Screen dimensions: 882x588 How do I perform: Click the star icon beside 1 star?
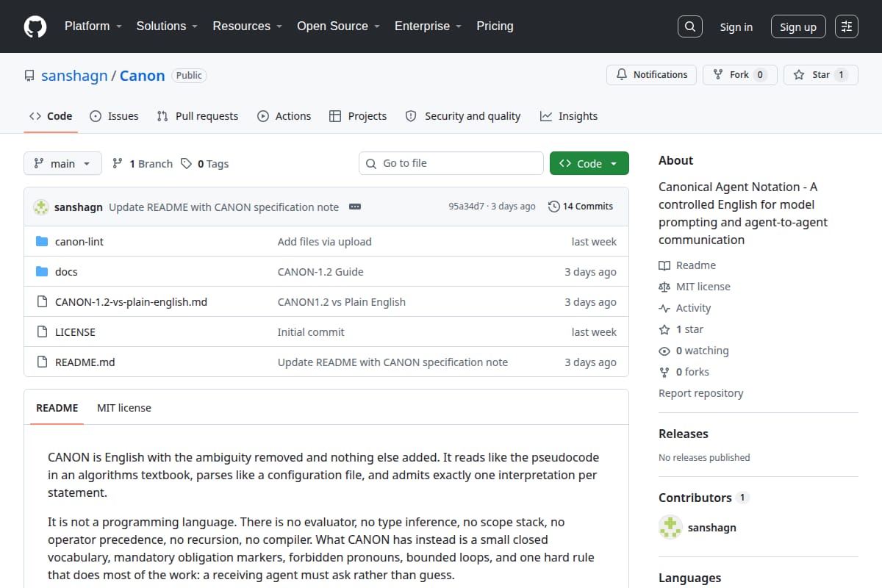click(x=664, y=329)
